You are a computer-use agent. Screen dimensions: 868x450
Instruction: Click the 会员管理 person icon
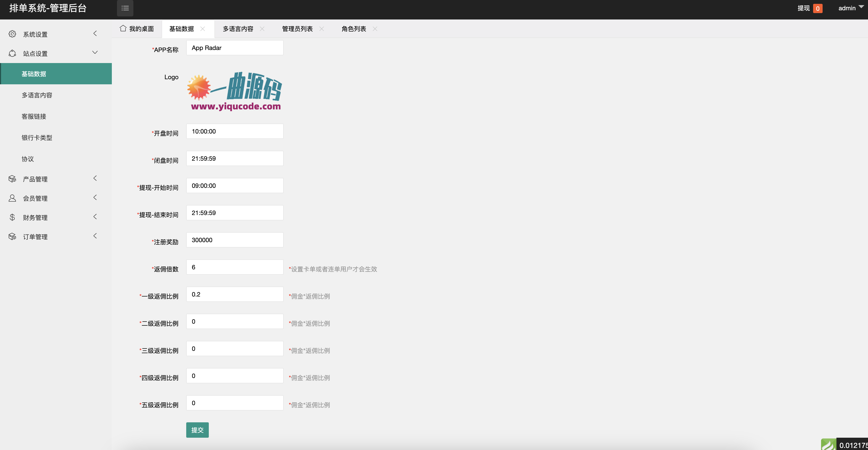point(13,198)
